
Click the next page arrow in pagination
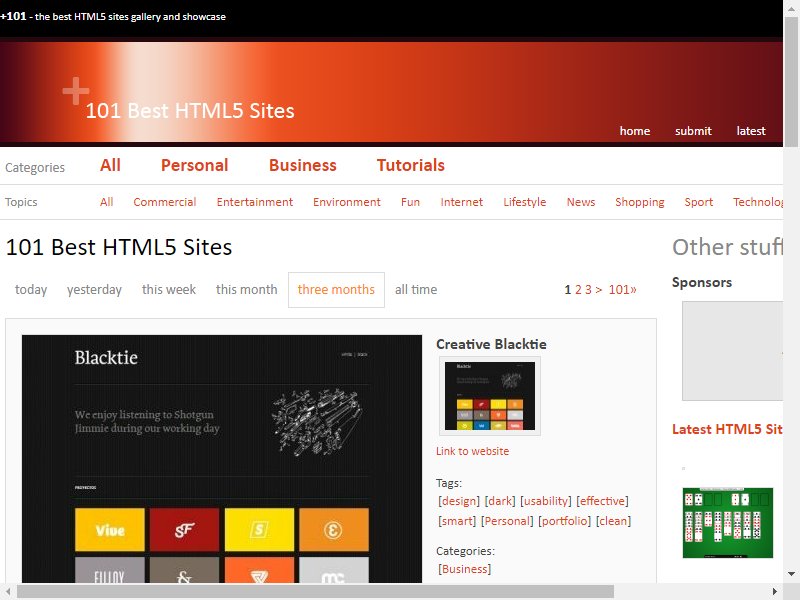[598, 290]
